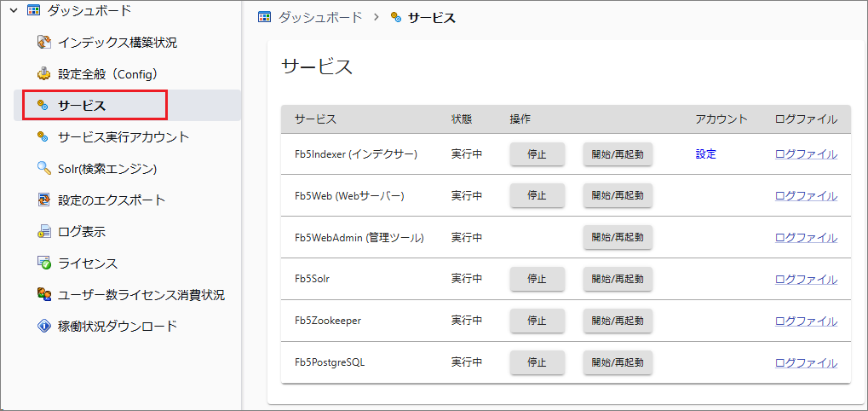This screenshot has width=868, height=411.
Task: Stop the Fb5PostgreSQL service
Action: [537, 363]
